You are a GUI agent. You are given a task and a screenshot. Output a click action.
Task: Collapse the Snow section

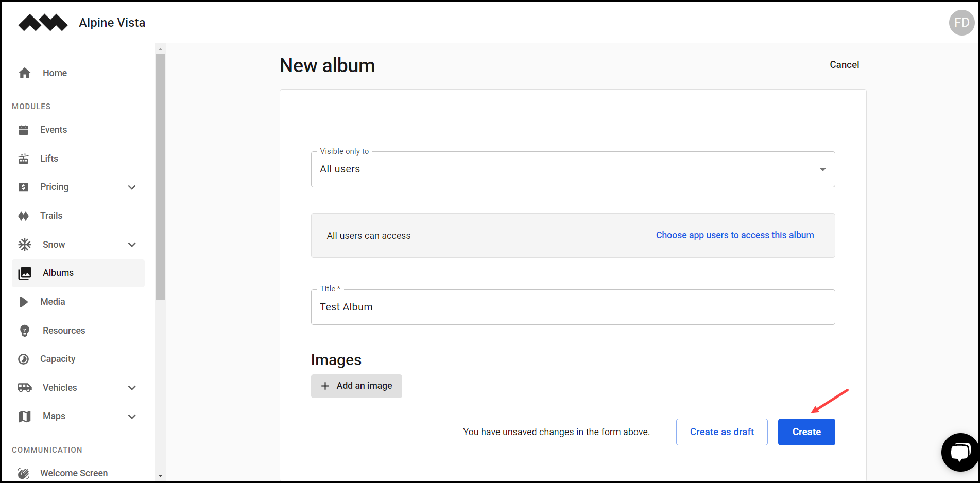[x=132, y=244]
